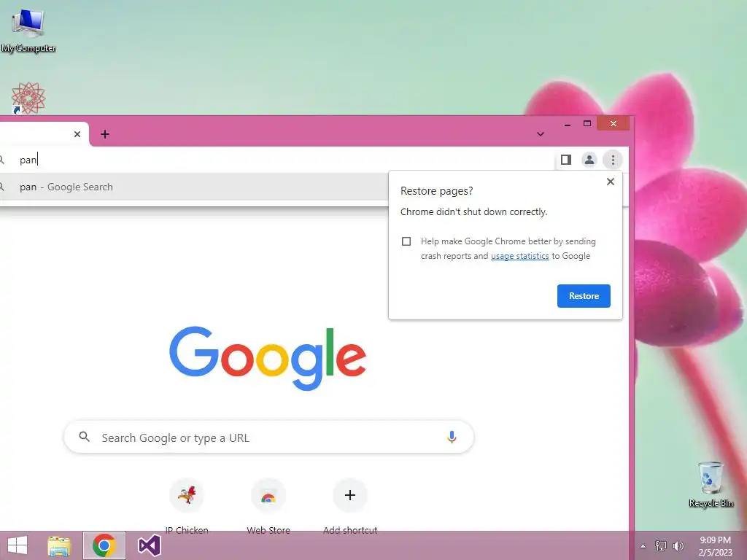Maximize the Chrome window
Viewport: 747px width, 560px height.
coord(587,124)
